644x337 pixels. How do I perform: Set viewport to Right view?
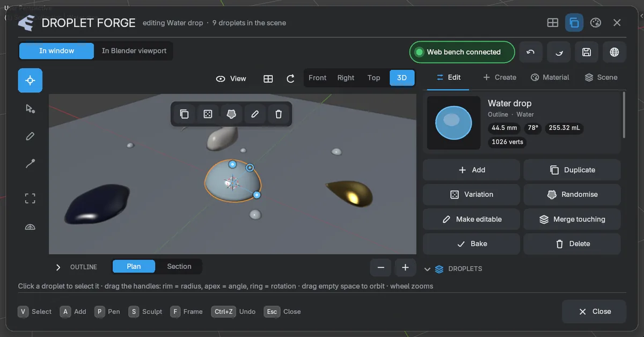click(346, 78)
